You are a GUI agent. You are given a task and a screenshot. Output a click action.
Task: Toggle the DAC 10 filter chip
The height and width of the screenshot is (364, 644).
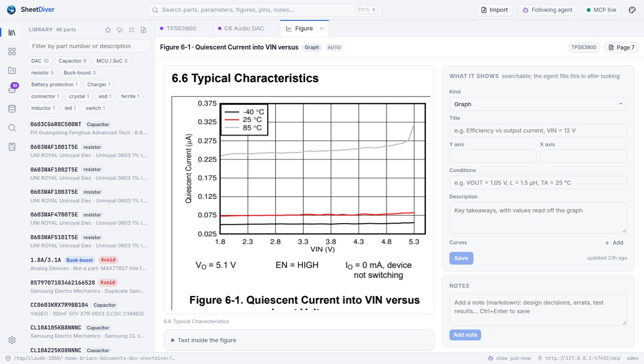pos(40,61)
